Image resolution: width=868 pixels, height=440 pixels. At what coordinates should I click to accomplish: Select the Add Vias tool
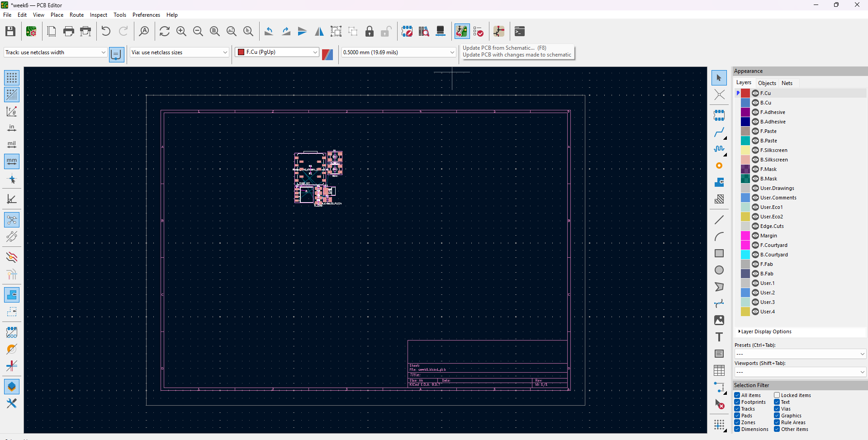pyautogui.click(x=719, y=166)
